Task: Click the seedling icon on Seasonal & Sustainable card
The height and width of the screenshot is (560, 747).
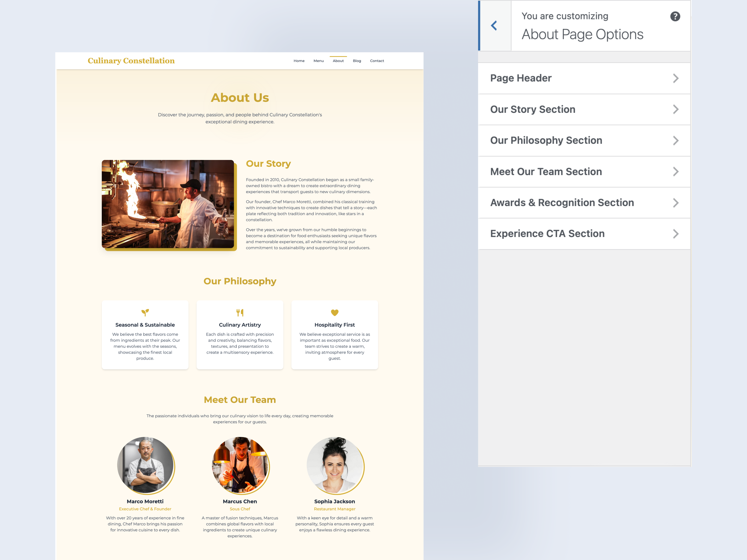Action: click(145, 313)
